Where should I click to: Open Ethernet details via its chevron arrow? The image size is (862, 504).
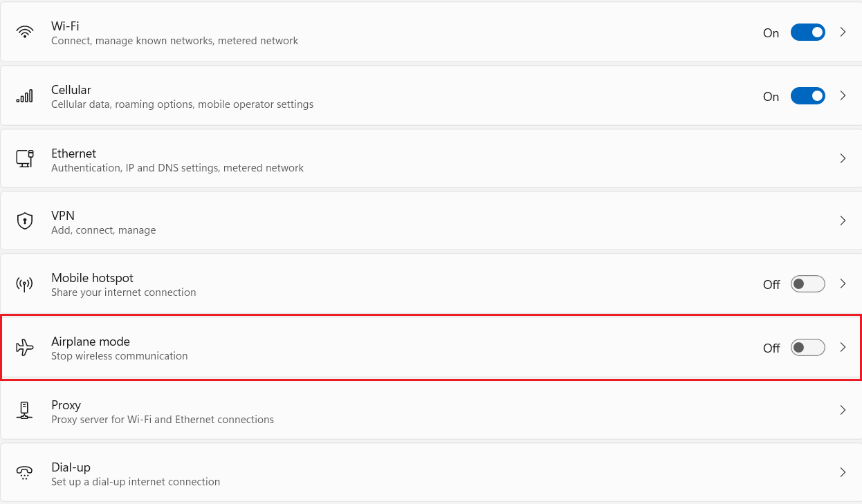843,158
